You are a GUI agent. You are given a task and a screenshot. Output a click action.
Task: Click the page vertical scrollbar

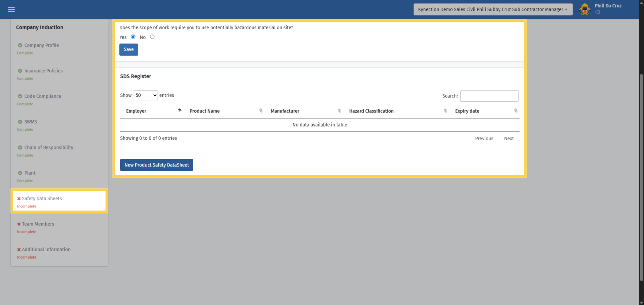coord(641,177)
